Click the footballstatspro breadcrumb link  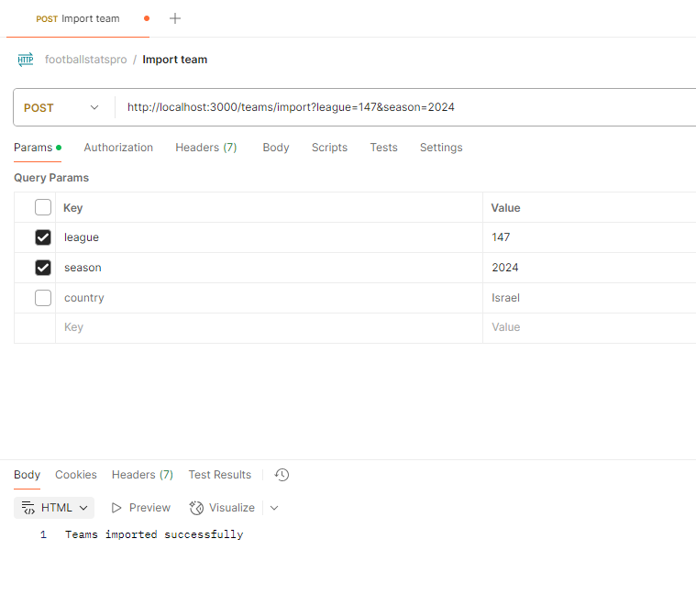coord(86,60)
